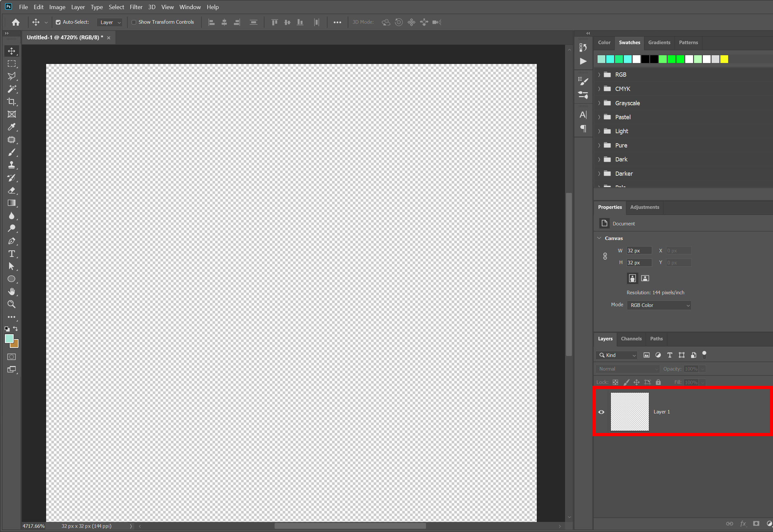Enable Show Transform Controls checkbox
The width and height of the screenshot is (773, 532).
[x=134, y=22]
